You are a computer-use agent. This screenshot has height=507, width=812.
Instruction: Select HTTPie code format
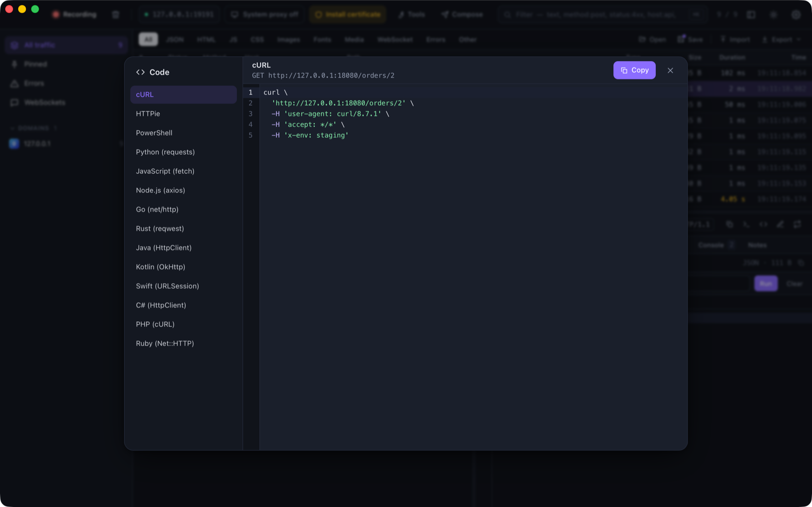point(183,114)
